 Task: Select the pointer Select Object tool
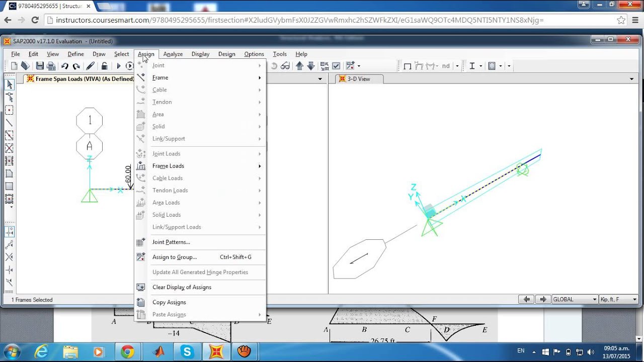click(9, 84)
